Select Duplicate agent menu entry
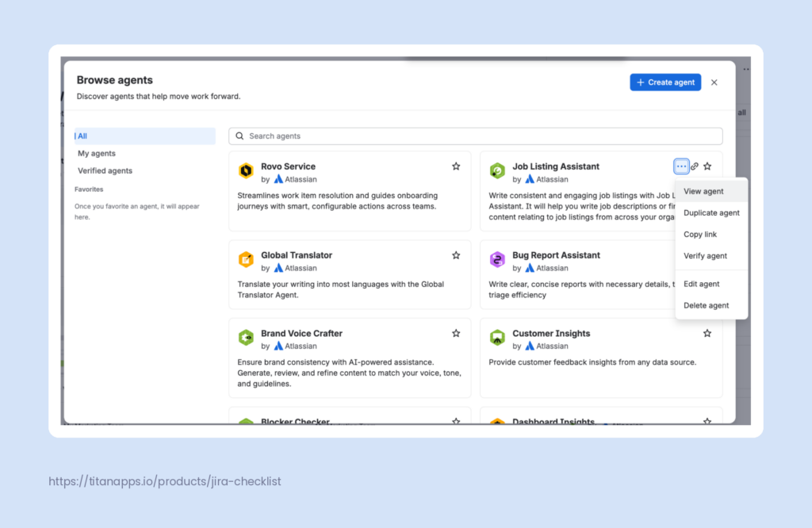Viewport: 812px width, 528px height. (711, 212)
